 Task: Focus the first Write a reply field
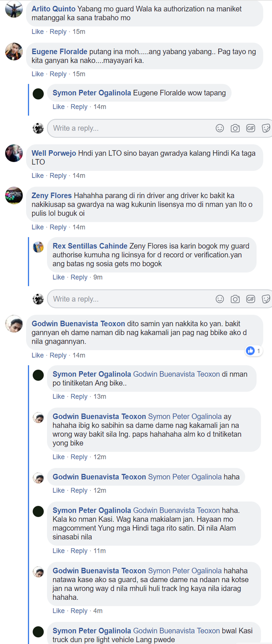(160, 128)
